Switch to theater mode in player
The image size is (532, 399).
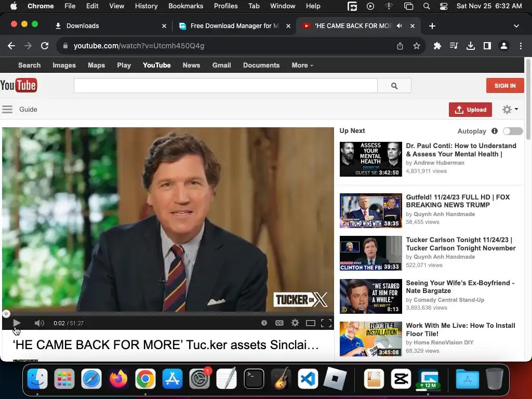(311, 323)
